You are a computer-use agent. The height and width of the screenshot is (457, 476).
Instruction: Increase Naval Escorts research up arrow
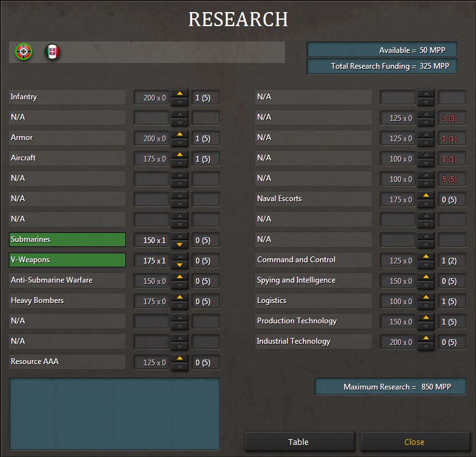[426, 195]
